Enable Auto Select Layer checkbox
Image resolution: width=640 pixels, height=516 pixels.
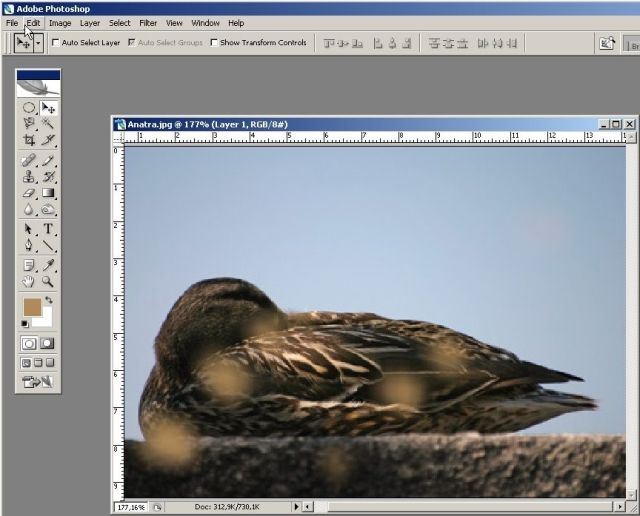(56, 43)
